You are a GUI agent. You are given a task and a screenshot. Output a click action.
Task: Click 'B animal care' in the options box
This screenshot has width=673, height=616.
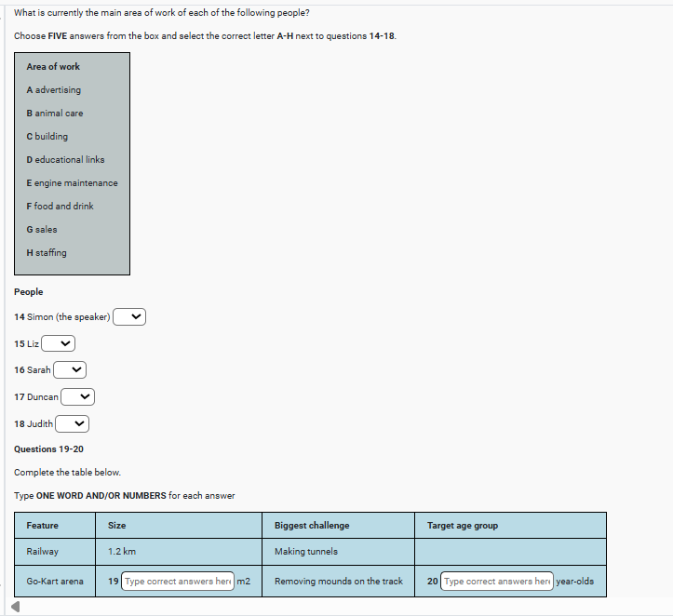(x=55, y=114)
